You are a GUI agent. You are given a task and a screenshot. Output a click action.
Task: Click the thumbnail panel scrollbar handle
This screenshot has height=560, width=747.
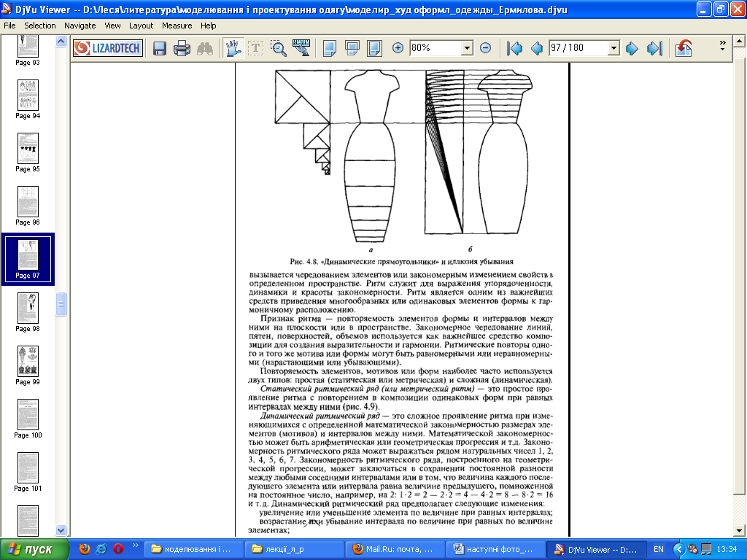(x=61, y=304)
